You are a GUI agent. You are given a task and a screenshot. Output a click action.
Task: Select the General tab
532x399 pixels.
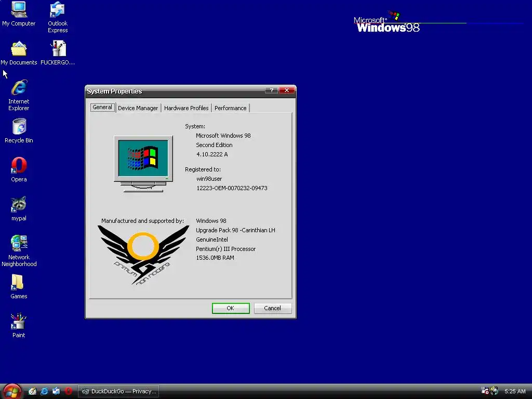pyautogui.click(x=102, y=107)
